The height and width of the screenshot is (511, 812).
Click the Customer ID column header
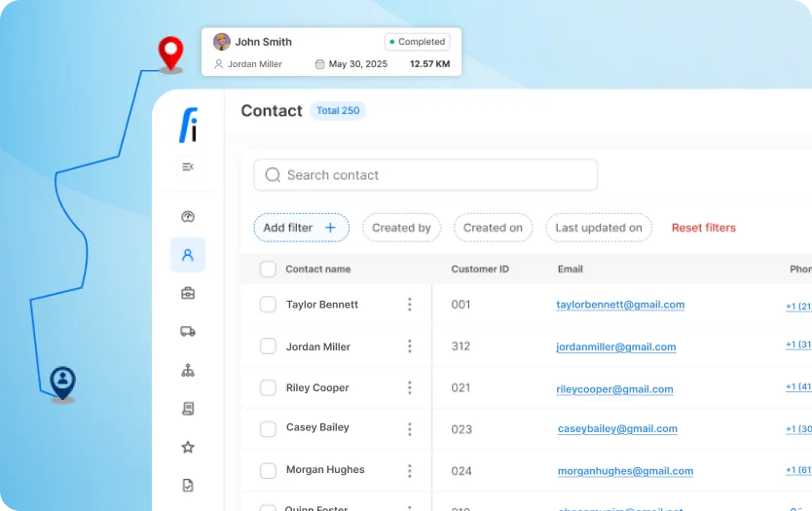pos(480,270)
